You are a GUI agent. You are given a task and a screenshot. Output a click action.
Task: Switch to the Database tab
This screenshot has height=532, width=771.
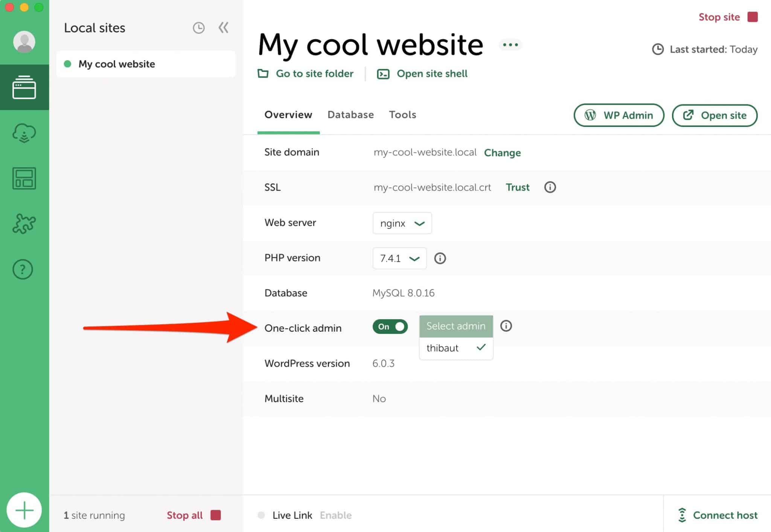pyautogui.click(x=350, y=115)
